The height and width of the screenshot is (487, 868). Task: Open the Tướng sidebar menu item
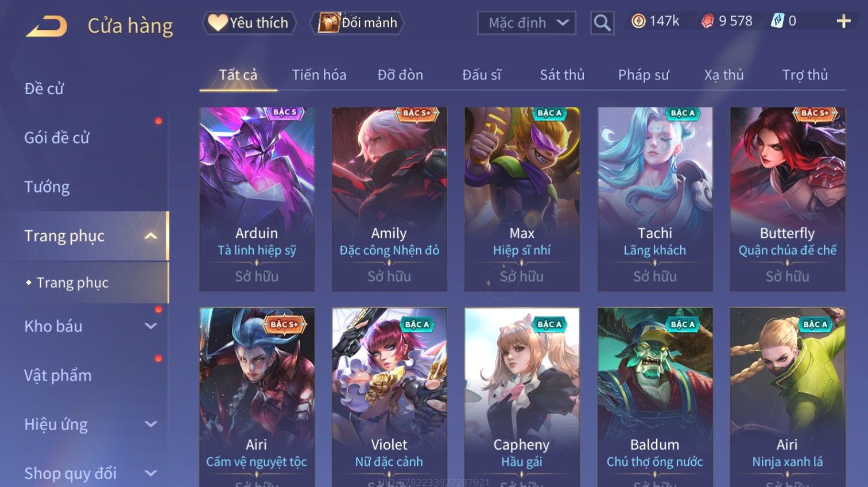pos(47,187)
